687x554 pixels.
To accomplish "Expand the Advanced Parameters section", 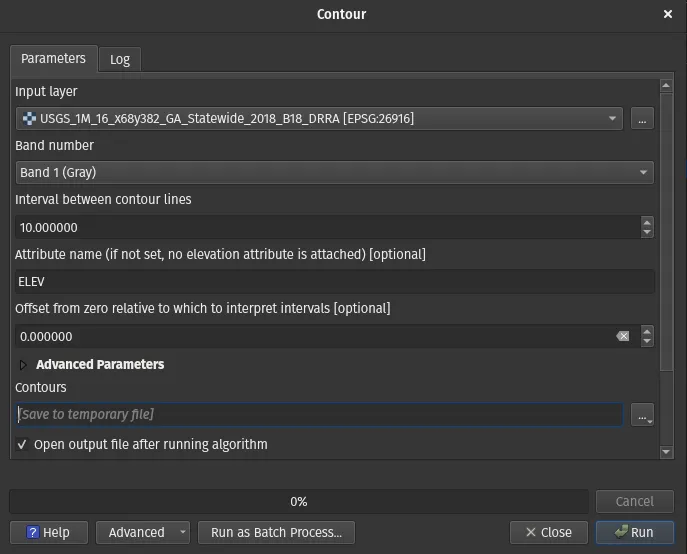I will click(x=24, y=365).
